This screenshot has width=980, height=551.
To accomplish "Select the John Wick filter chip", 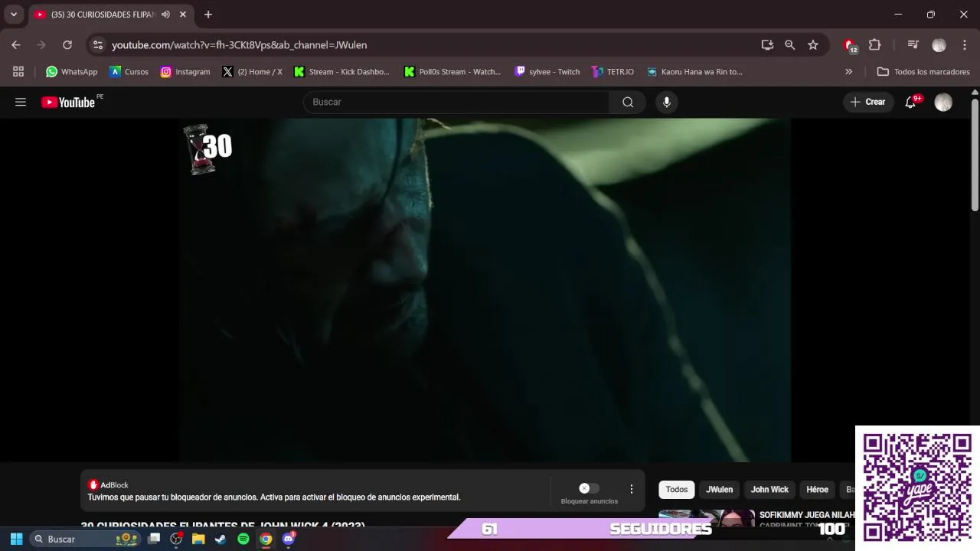I will (769, 490).
